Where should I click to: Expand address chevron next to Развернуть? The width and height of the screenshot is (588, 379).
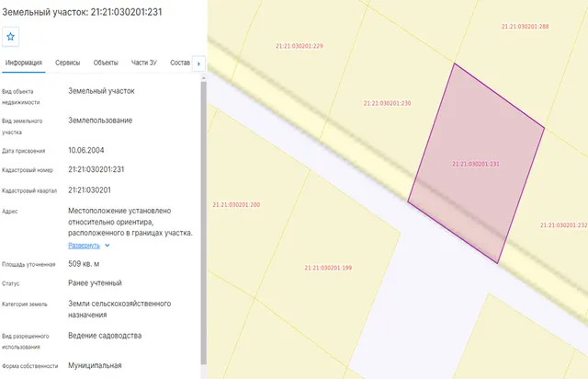click(107, 246)
